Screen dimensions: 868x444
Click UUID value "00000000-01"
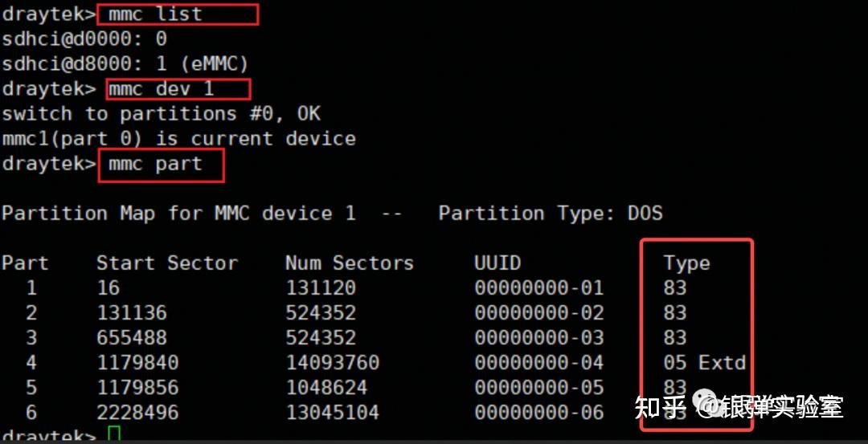[x=538, y=288]
